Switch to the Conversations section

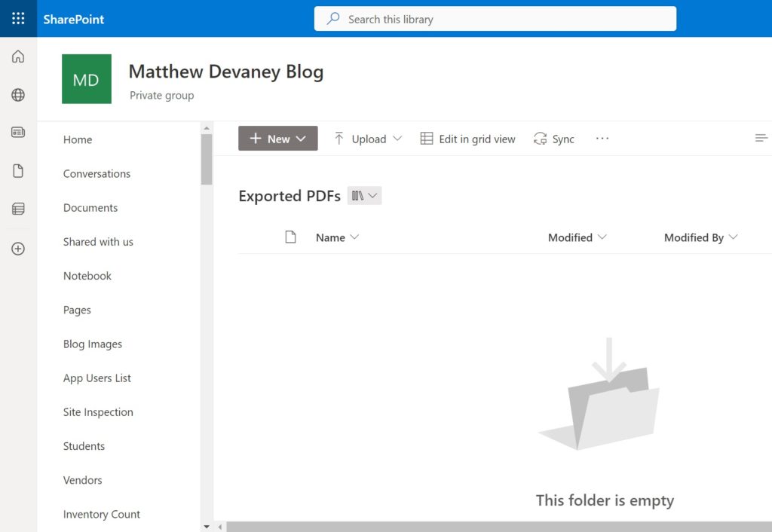(96, 173)
